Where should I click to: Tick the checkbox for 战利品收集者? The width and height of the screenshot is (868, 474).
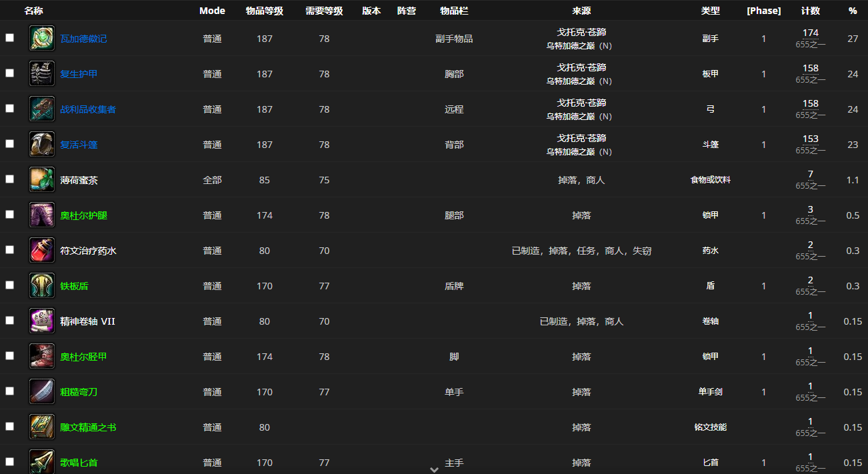pos(9,109)
